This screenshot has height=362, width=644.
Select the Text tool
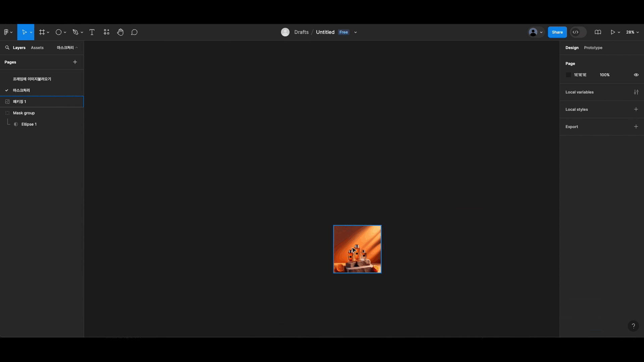click(92, 32)
